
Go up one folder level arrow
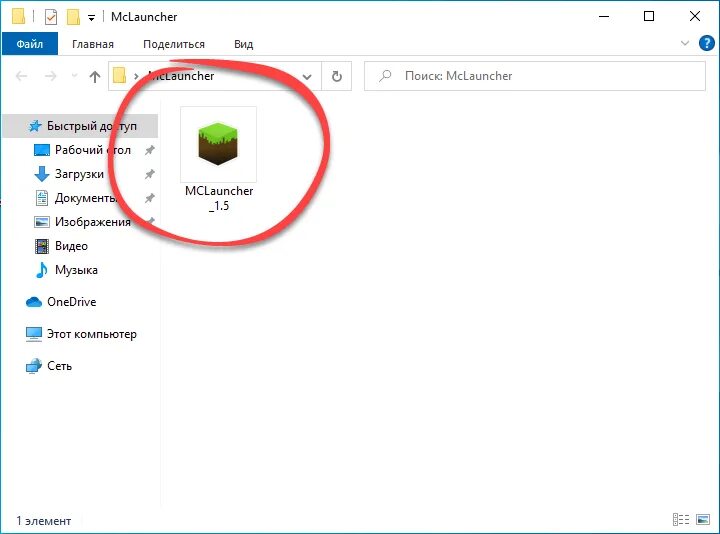(95, 76)
